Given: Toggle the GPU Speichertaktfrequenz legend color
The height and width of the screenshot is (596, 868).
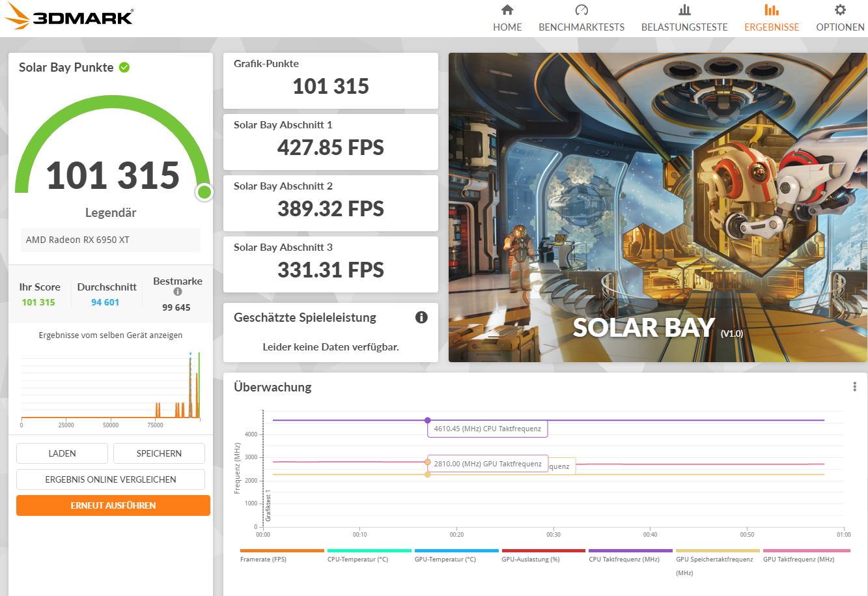Looking at the screenshot, I should pyautogui.click(x=718, y=551).
